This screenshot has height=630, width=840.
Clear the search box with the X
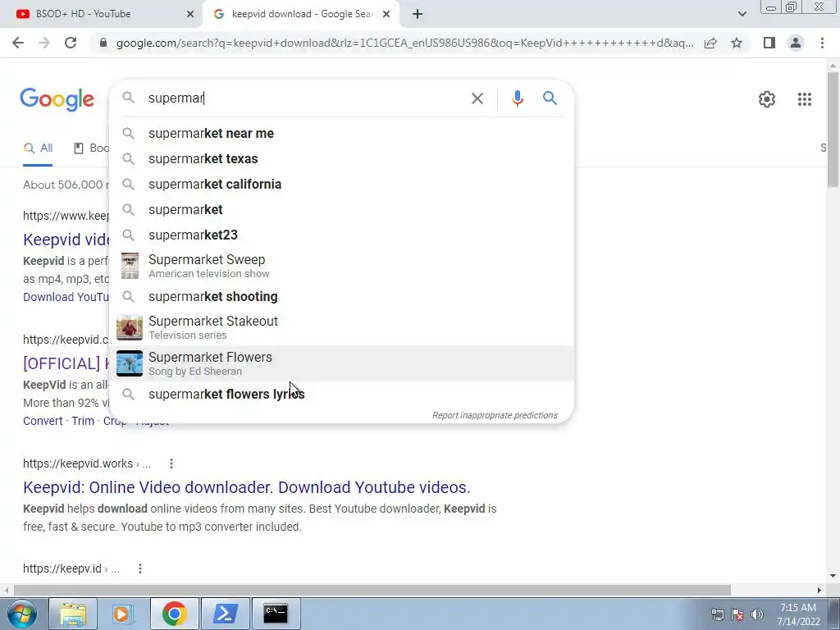click(477, 98)
